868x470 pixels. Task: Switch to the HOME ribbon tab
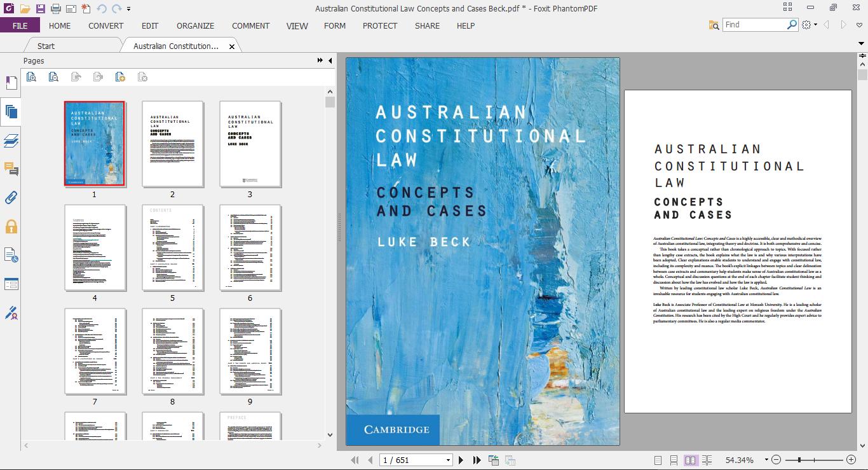tap(60, 25)
